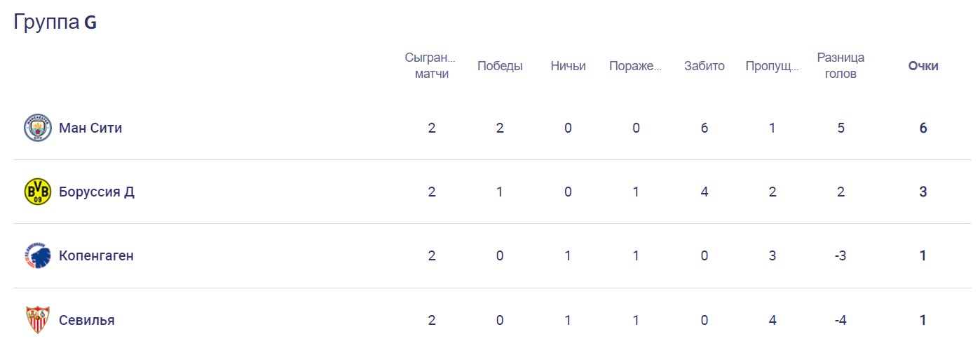Sort by Забито column header
The height and width of the screenshot is (360, 980).
pos(705,66)
